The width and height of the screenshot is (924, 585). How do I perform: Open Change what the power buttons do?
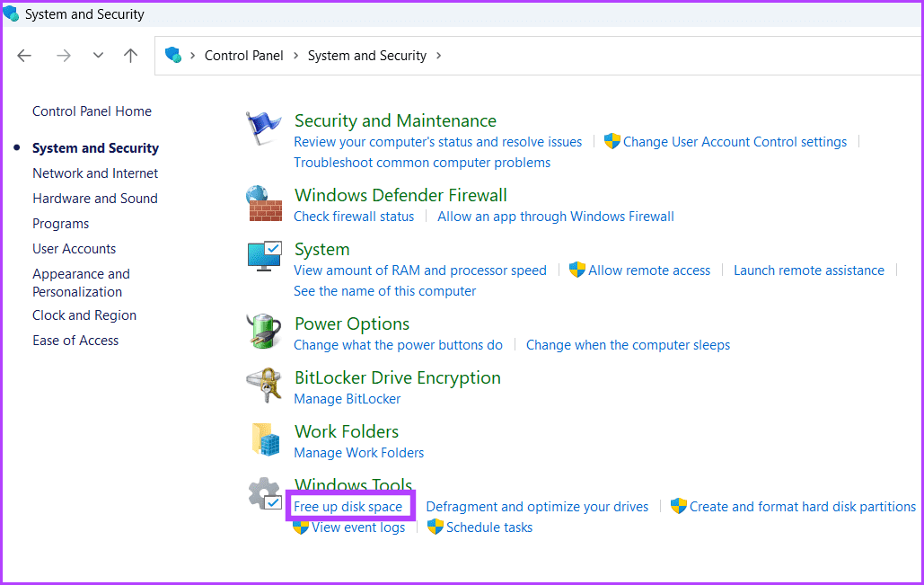[x=399, y=345]
